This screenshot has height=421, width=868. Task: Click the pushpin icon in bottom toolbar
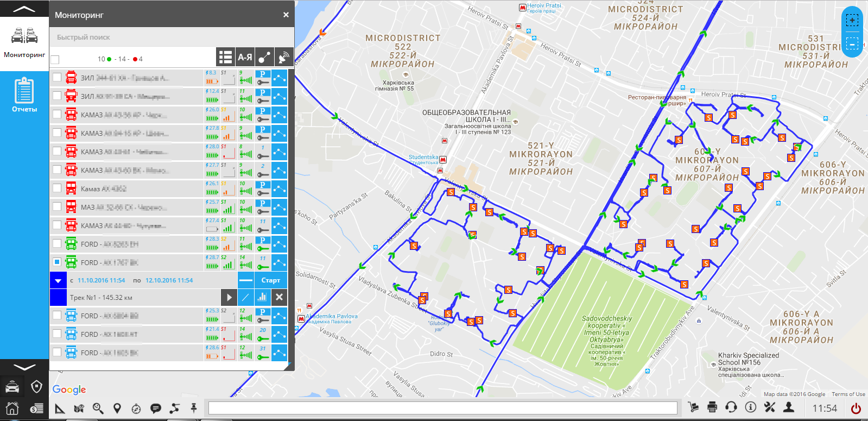coord(193,407)
